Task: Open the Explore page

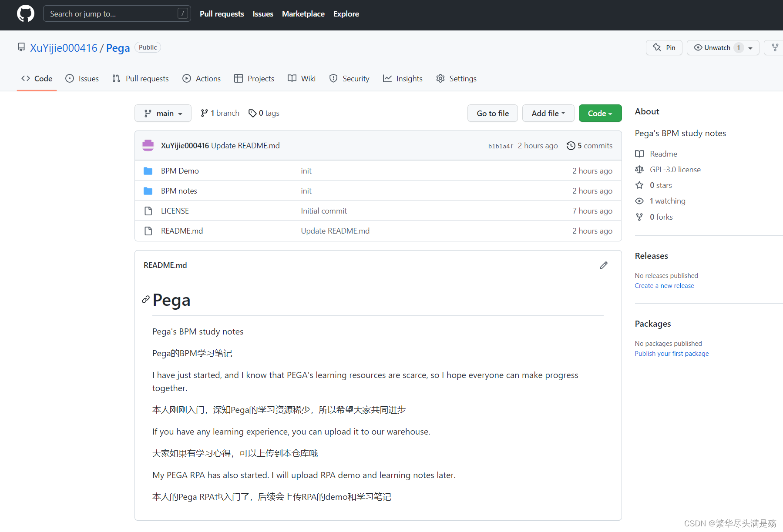Action: point(346,14)
